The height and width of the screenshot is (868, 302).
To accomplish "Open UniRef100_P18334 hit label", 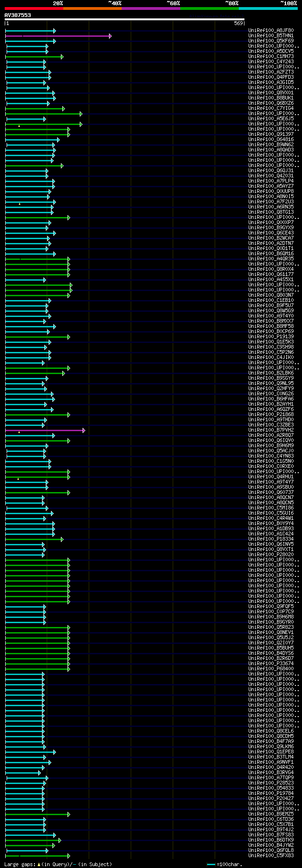I will (x=271, y=539).
